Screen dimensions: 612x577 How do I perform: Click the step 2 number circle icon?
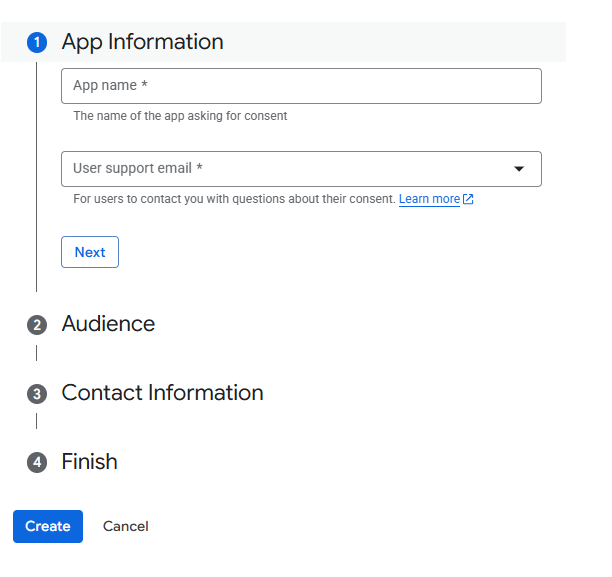pyautogui.click(x=37, y=325)
